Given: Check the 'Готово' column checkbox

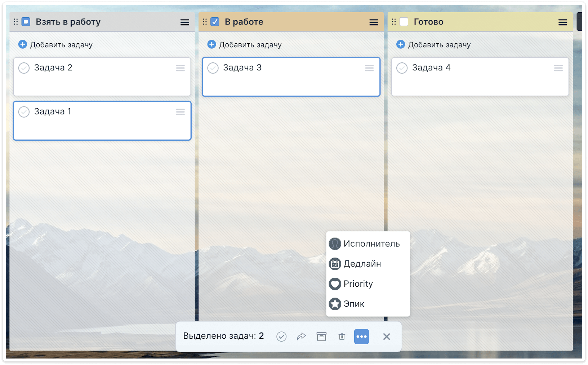Looking at the screenshot, I should (404, 22).
